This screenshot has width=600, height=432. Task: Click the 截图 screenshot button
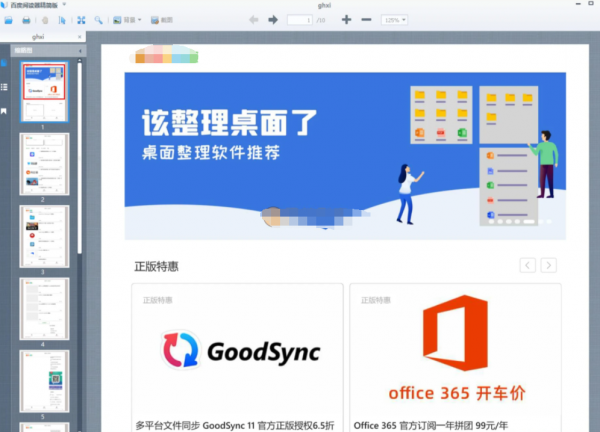(x=161, y=20)
